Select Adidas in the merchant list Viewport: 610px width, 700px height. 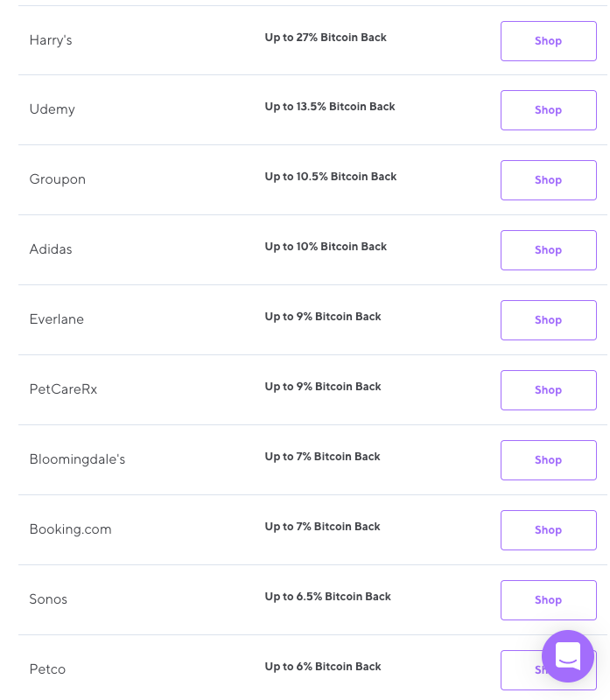pyautogui.click(x=50, y=249)
